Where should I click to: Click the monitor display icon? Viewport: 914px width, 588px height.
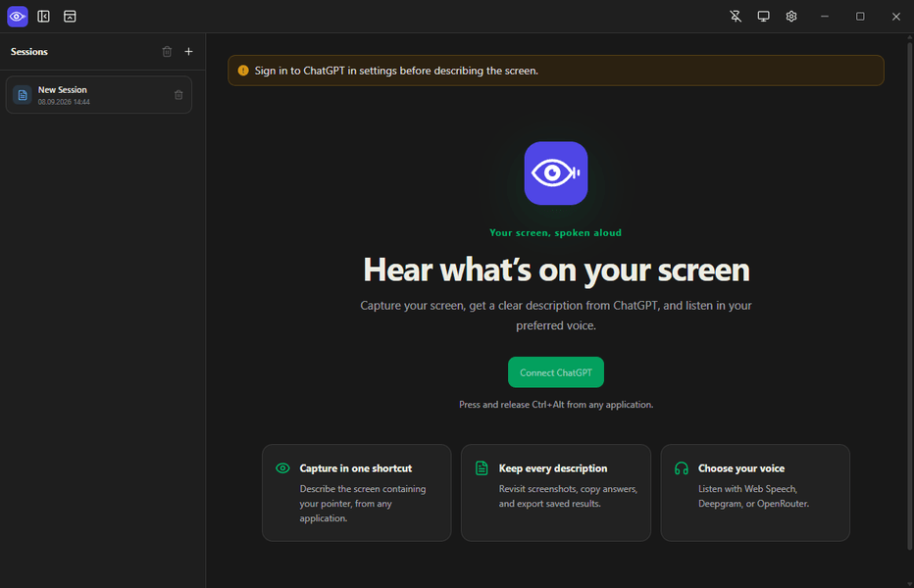[x=764, y=17]
